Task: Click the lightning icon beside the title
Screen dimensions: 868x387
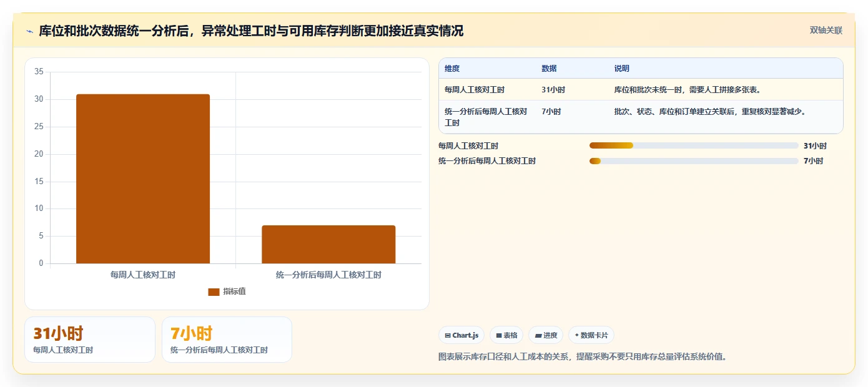Action: coord(29,31)
